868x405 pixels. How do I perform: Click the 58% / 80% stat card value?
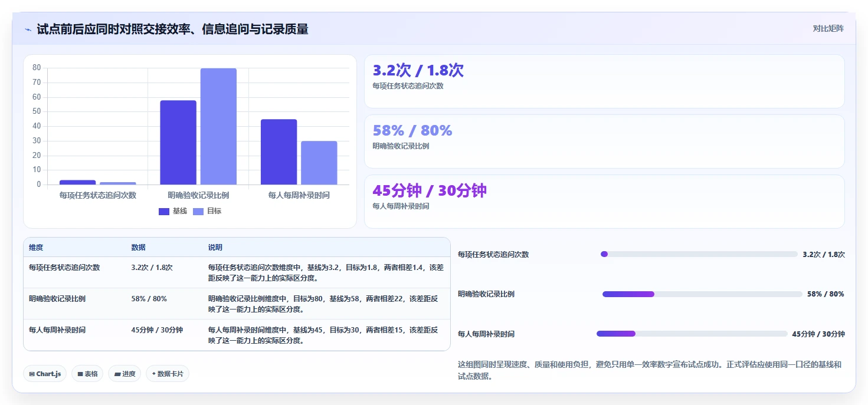pyautogui.click(x=412, y=130)
